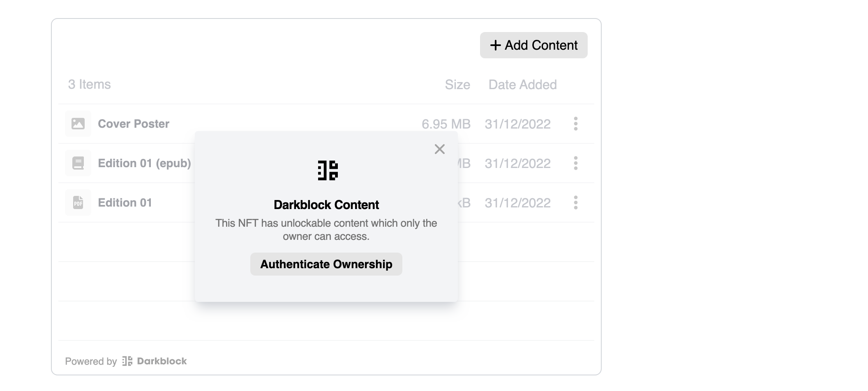Click the Add Content button
The image size is (868, 391).
(x=533, y=45)
